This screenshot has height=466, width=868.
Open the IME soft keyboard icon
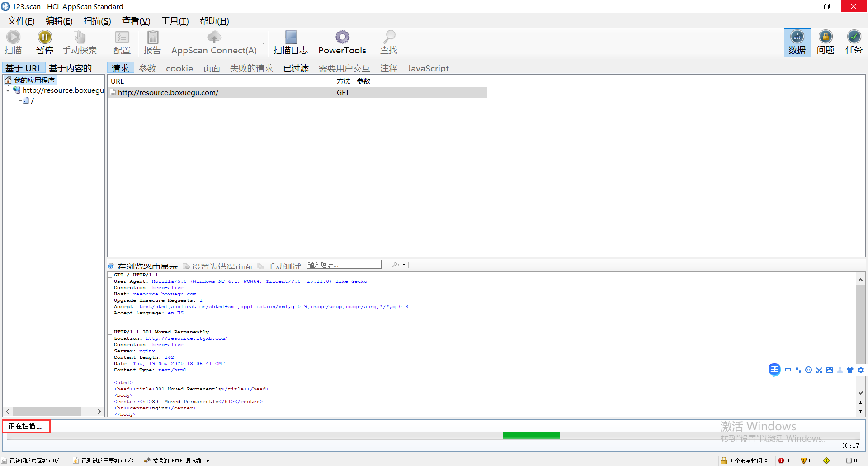tap(830, 370)
